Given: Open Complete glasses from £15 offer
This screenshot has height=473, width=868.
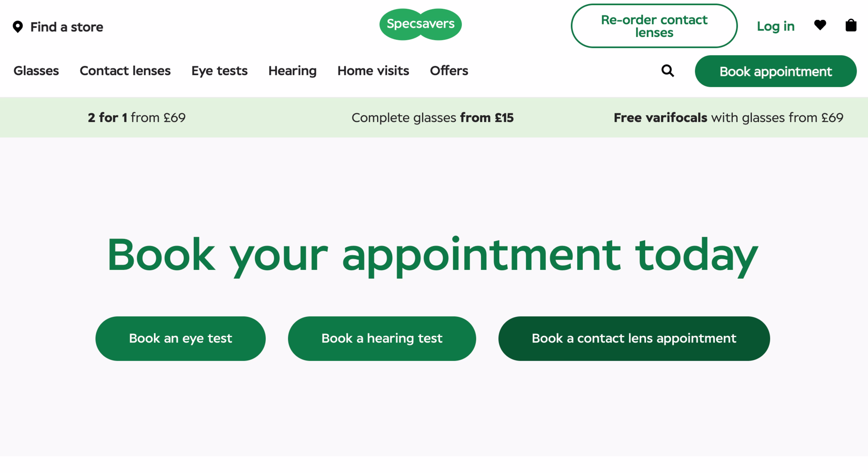Looking at the screenshot, I should (x=432, y=118).
